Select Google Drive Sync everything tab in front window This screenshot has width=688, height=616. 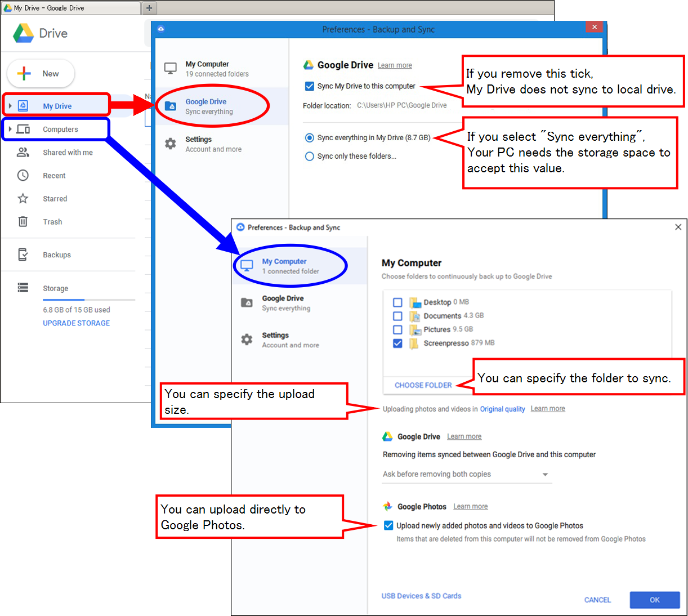point(300,303)
